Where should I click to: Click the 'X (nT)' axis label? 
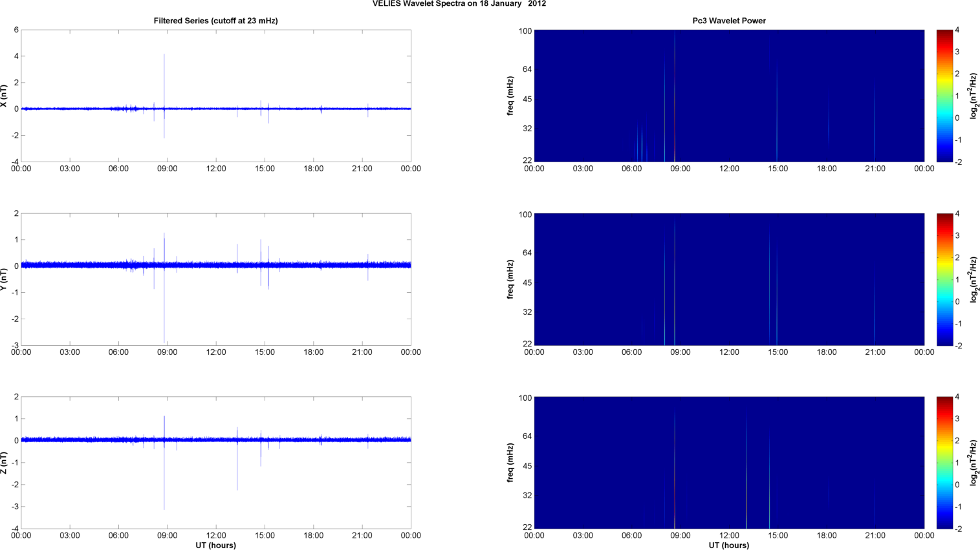[4, 96]
